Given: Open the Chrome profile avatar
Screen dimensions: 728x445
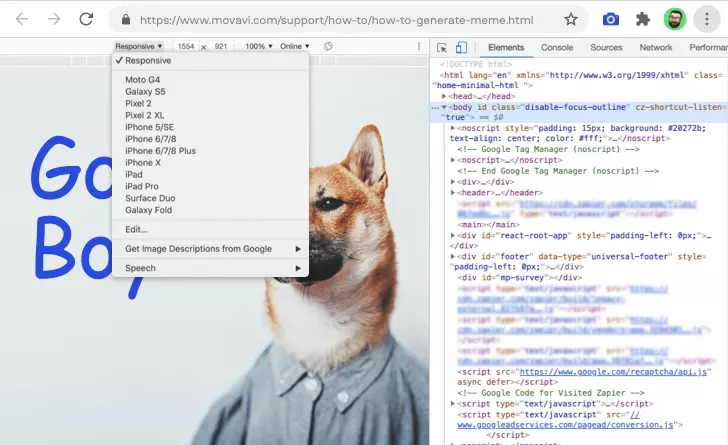Looking at the screenshot, I should (675, 20).
